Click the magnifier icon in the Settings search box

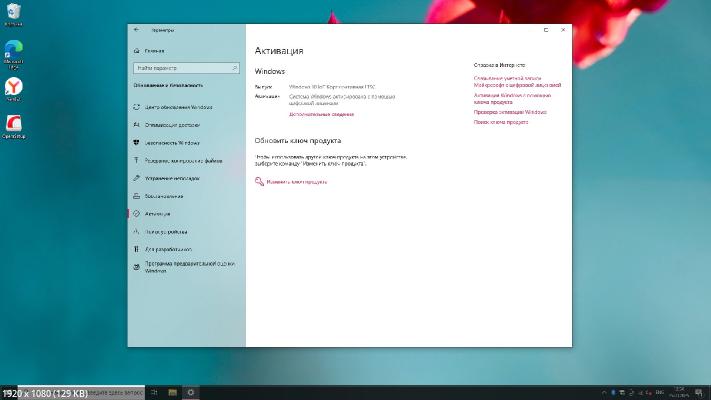point(234,68)
